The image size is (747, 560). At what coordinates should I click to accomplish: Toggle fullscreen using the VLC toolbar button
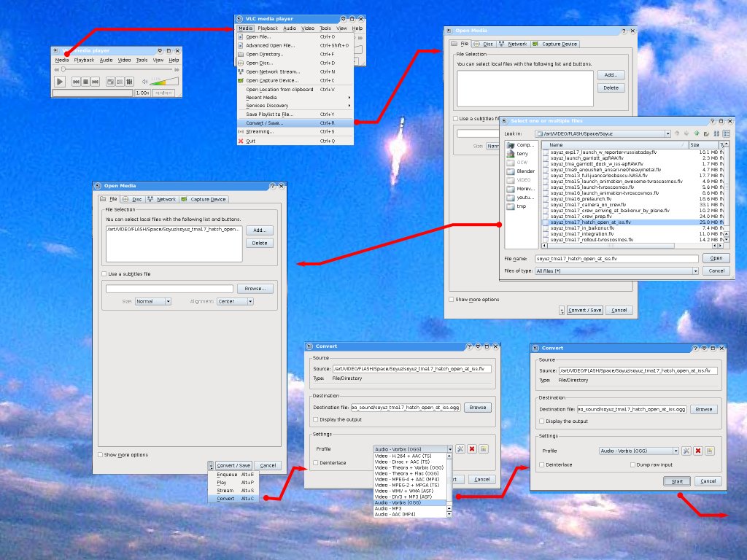(111, 82)
